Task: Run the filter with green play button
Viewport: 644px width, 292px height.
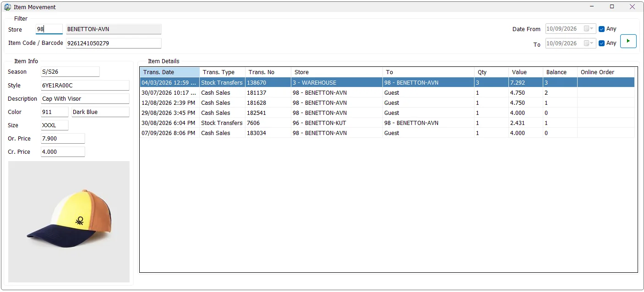Action: [x=628, y=41]
